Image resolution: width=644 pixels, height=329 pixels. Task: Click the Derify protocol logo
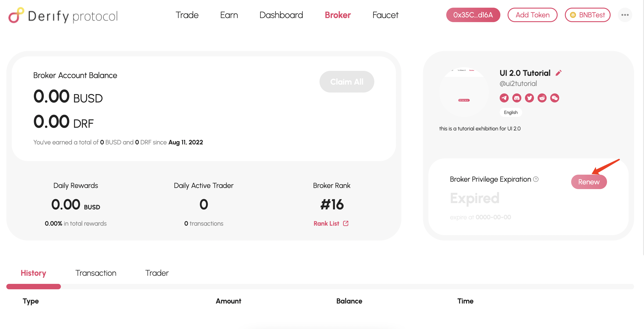(63, 16)
